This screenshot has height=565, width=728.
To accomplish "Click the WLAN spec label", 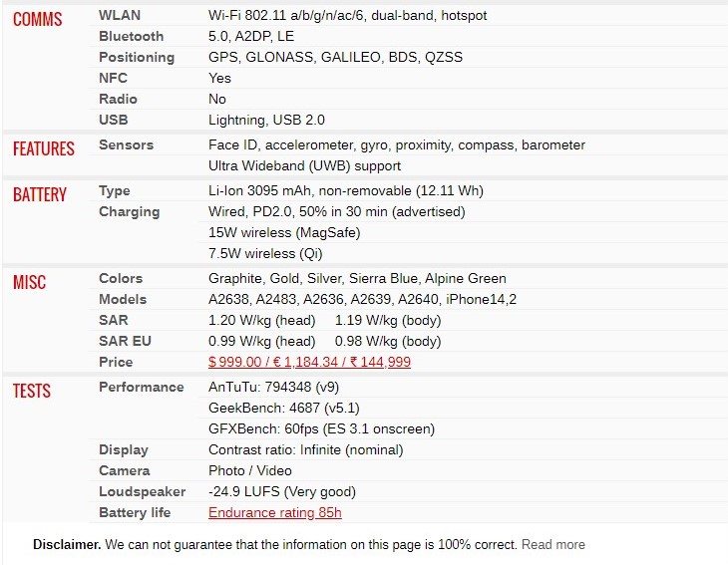I will [x=120, y=16].
